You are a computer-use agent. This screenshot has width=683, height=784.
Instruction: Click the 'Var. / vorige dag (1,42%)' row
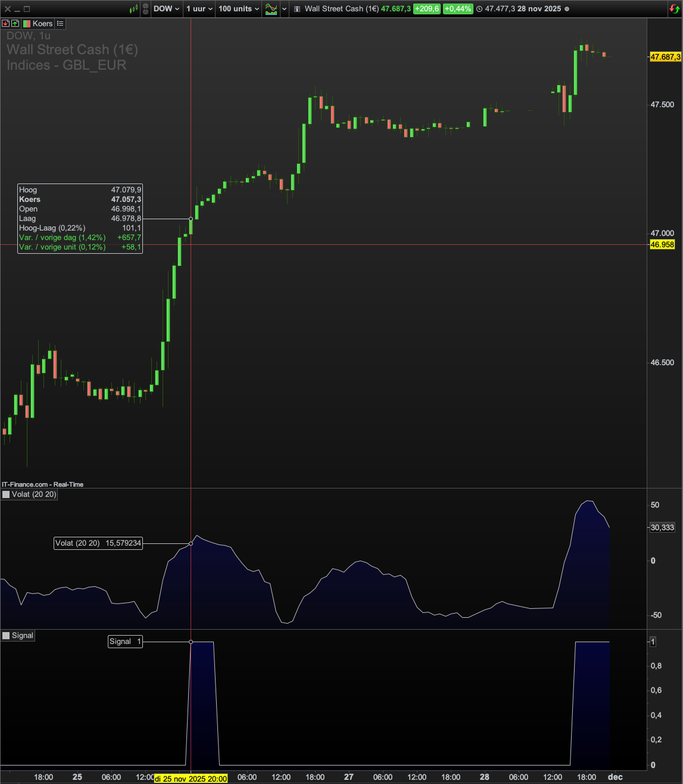80,238
